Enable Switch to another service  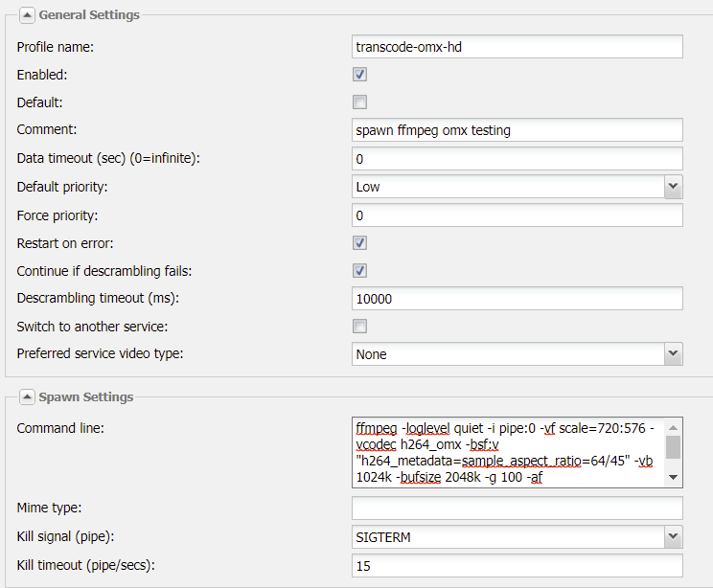[359, 327]
